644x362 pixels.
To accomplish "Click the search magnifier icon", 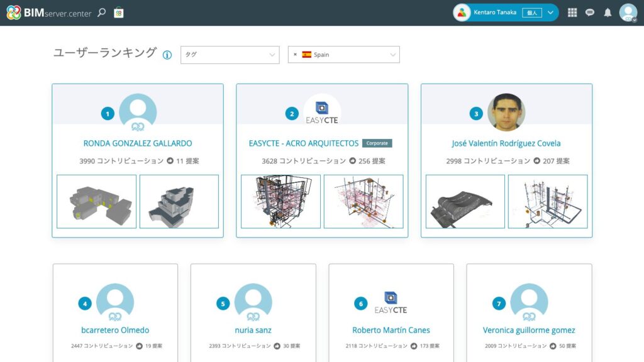I will pos(101,13).
